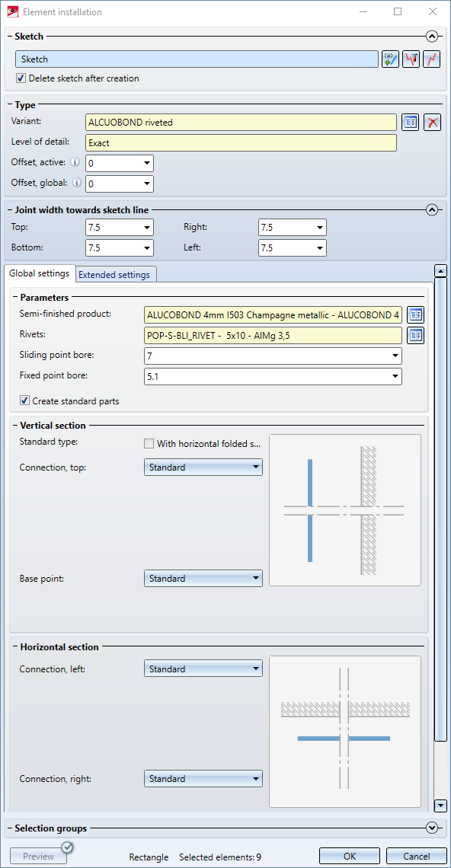Click info icon next to Offset, global
Viewport: 451px width, 868px height.
point(76,183)
